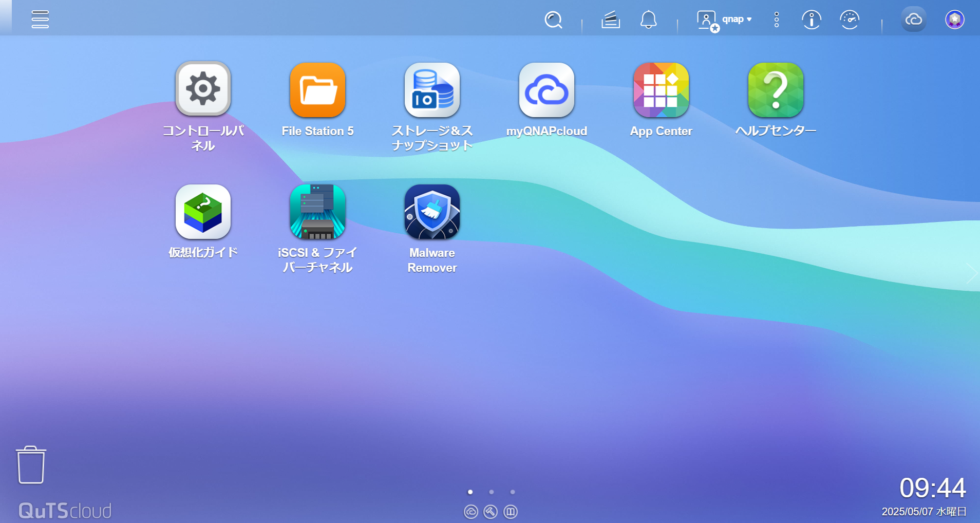Open Malware Remover
The image size is (980, 523).
pos(432,229)
